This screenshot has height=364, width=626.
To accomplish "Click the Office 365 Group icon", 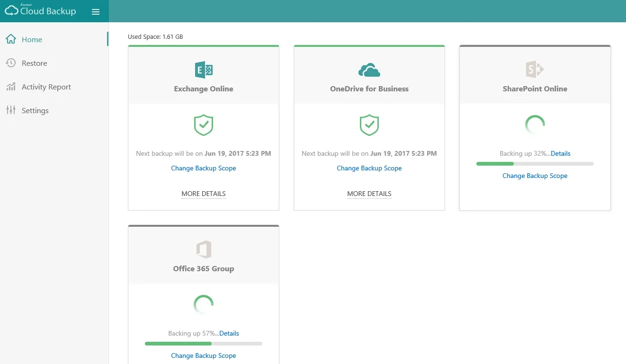I will 204,249.
